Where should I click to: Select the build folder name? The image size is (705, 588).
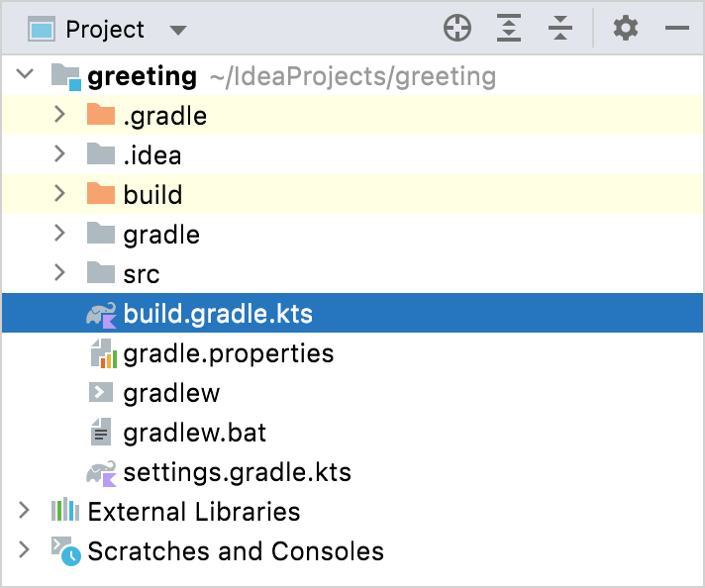coord(152,195)
